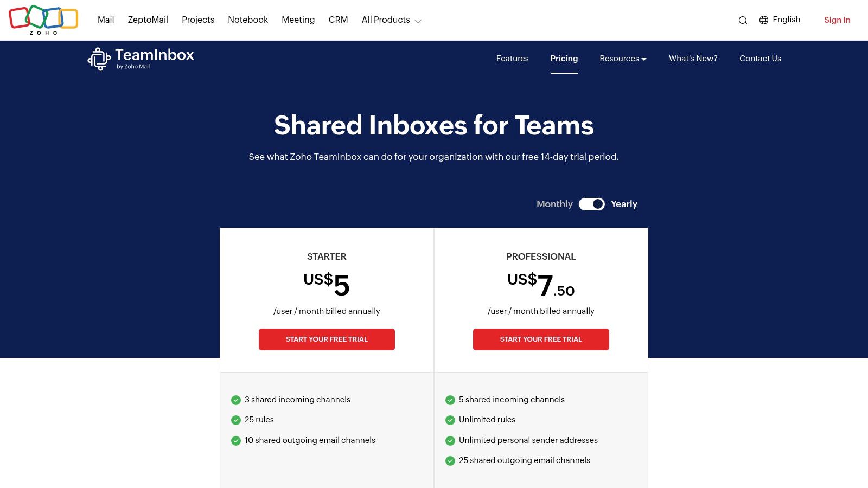Click the checkmark beside Unlimited rules

click(x=450, y=420)
